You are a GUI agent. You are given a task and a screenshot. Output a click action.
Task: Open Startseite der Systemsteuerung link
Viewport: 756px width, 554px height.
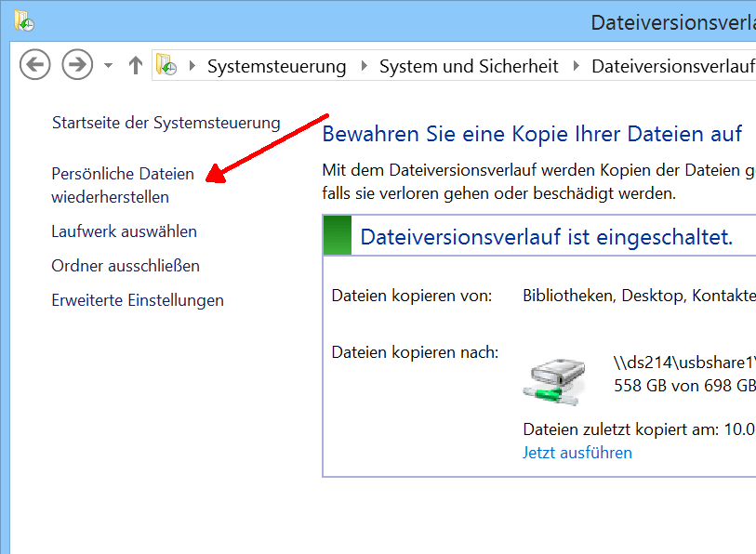point(166,123)
